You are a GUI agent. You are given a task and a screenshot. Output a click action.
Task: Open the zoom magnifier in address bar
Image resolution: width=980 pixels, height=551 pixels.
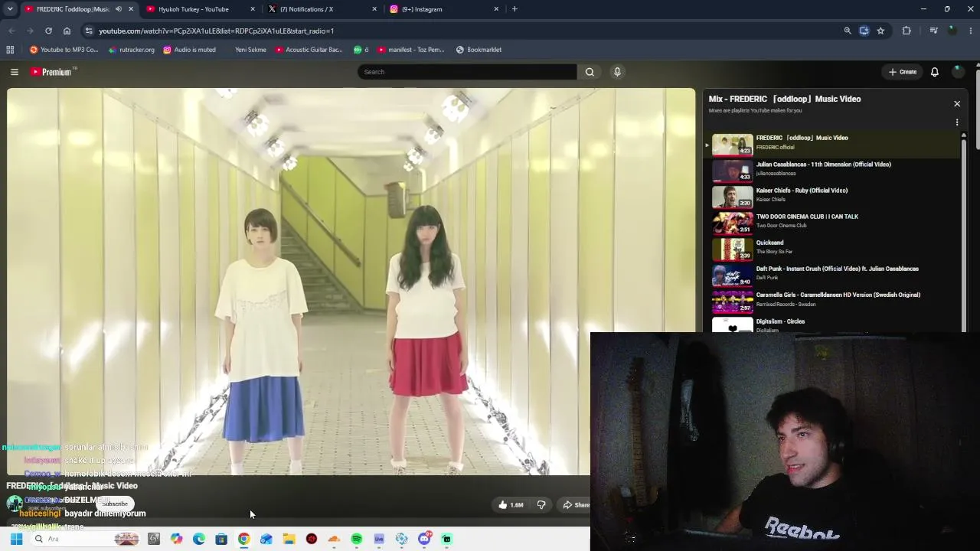[848, 31]
